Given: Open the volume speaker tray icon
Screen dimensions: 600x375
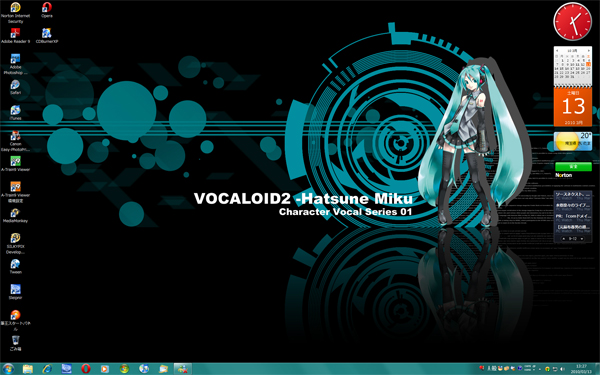Looking at the screenshot, I should tap(562, 369).
